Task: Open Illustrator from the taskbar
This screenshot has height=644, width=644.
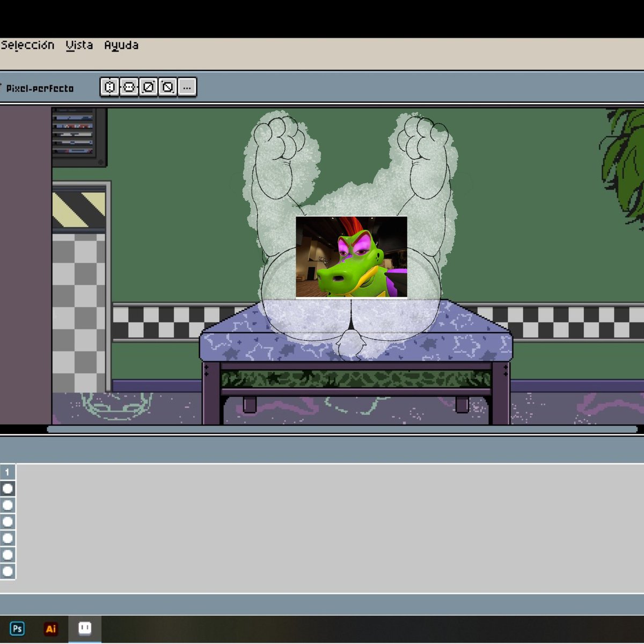Action: (51, 628)
